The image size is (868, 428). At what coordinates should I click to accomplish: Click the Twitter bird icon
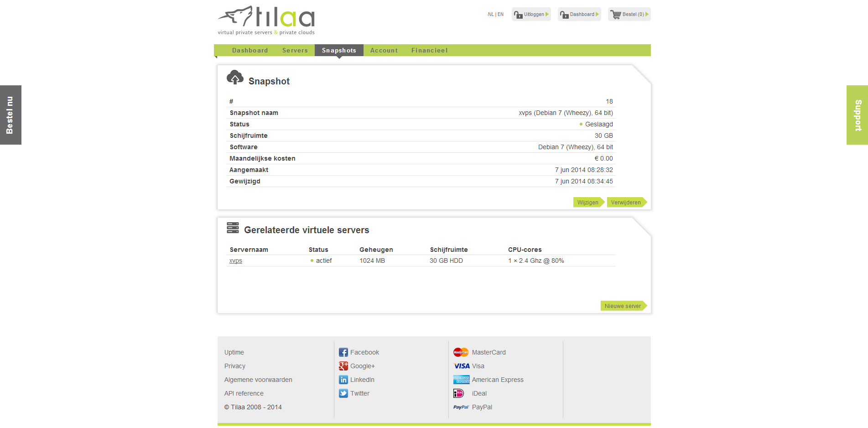[x=343, y=393]
